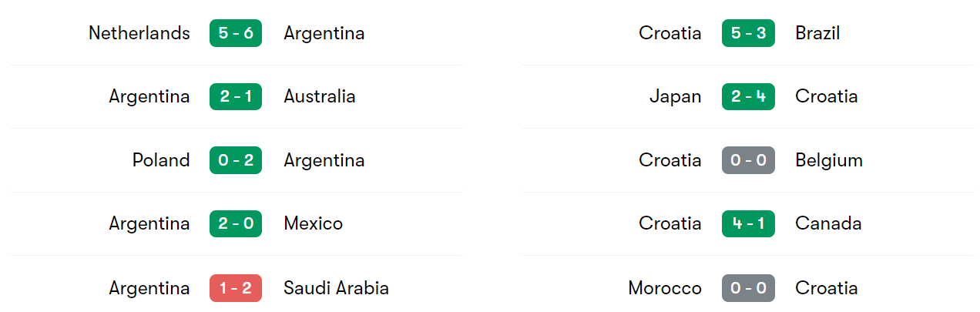Click the 5 - 3 Croatia vs Brazil score badge

[x=748, y=33]
